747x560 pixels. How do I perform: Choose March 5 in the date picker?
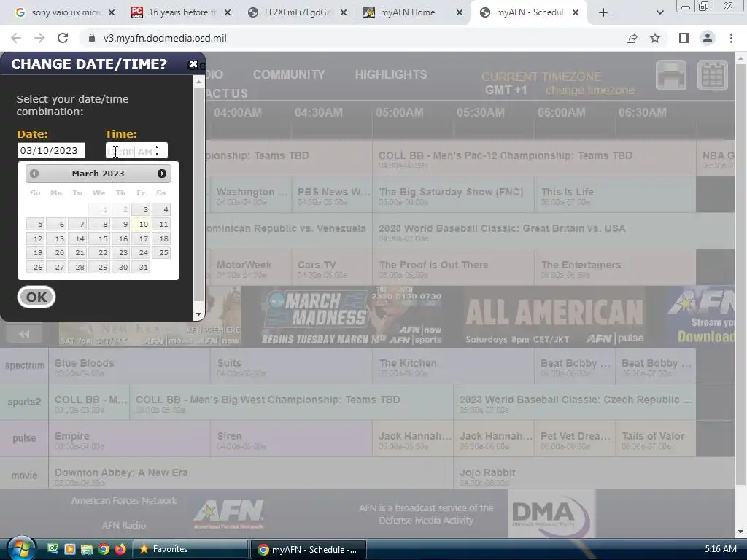coord(35,225)
